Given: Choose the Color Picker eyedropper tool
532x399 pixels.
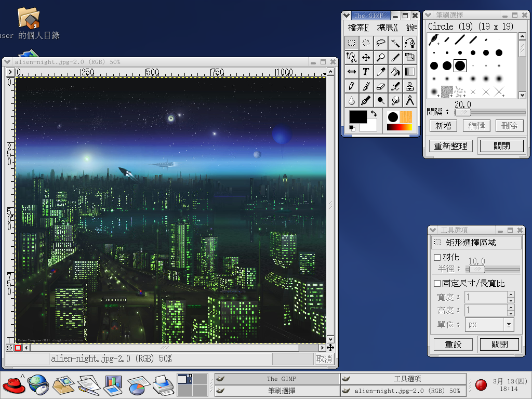Looking at the screenshot, I should click(x=381, y=72).
